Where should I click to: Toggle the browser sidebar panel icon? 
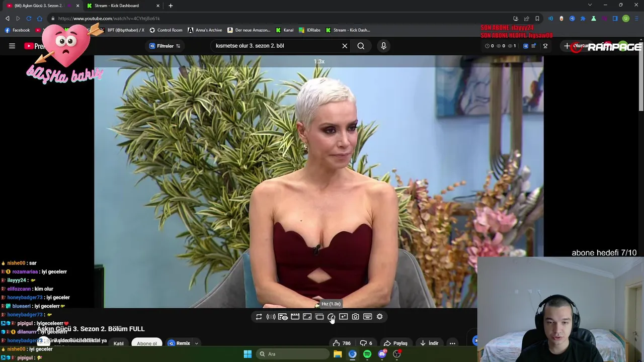(x=615, y=19)
